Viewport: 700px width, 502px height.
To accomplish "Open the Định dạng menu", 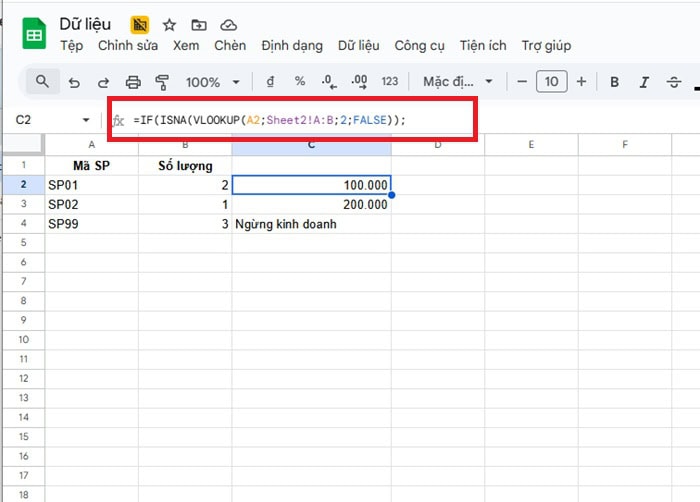I will coord(292,45).
